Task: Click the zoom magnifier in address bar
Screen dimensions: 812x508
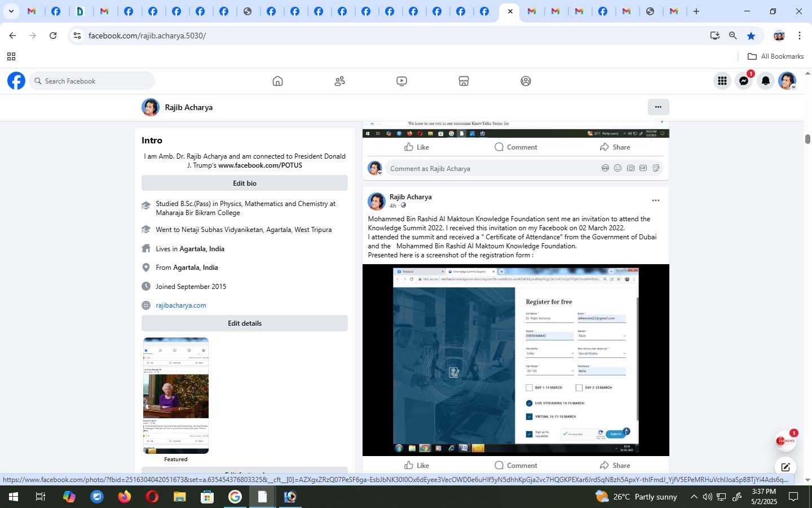Action: (x=733, y=36)
